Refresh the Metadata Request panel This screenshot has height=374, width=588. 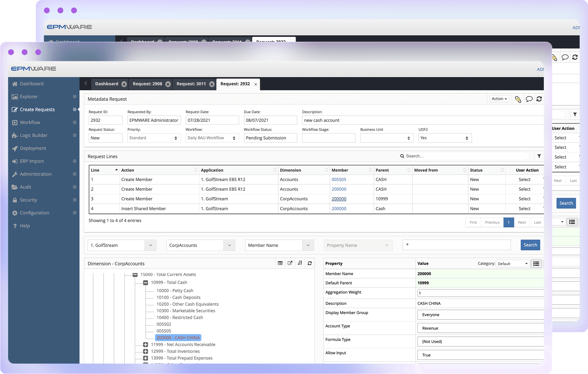[539, 99]
